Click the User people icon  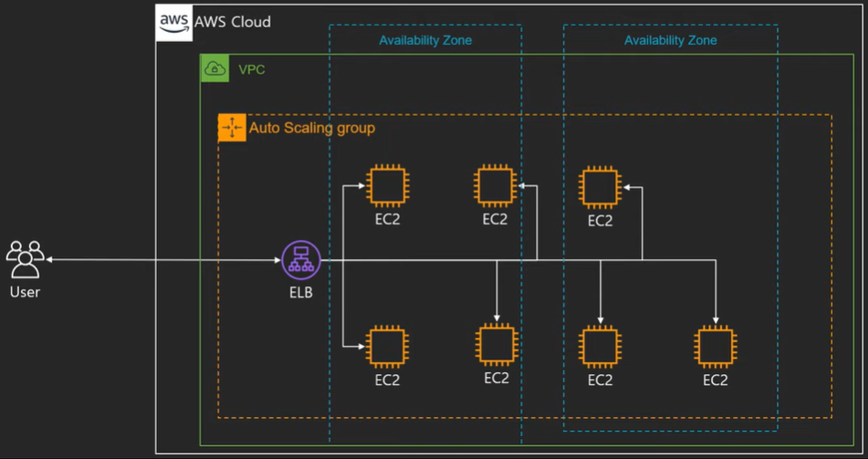(x=25, y=259)
